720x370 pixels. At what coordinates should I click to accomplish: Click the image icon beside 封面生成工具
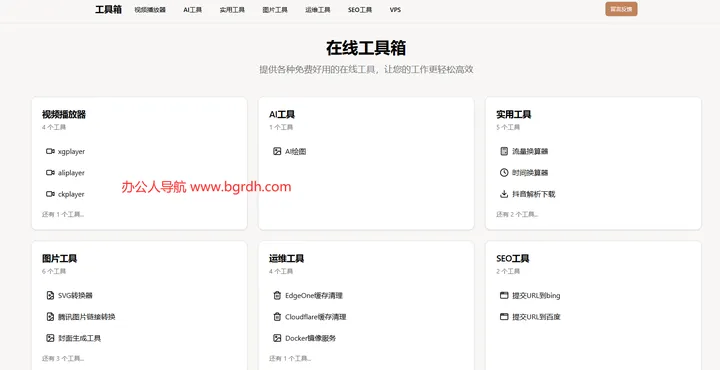50,338
